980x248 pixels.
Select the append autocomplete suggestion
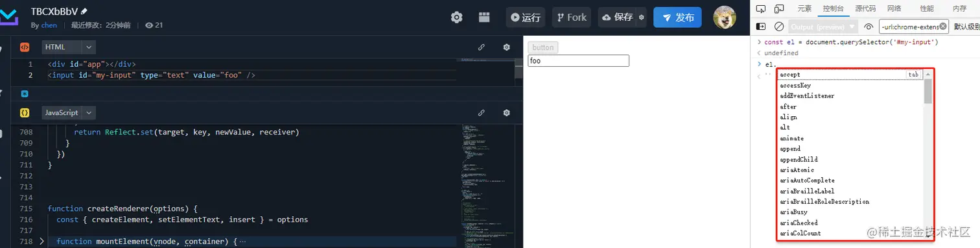point(850,149)
